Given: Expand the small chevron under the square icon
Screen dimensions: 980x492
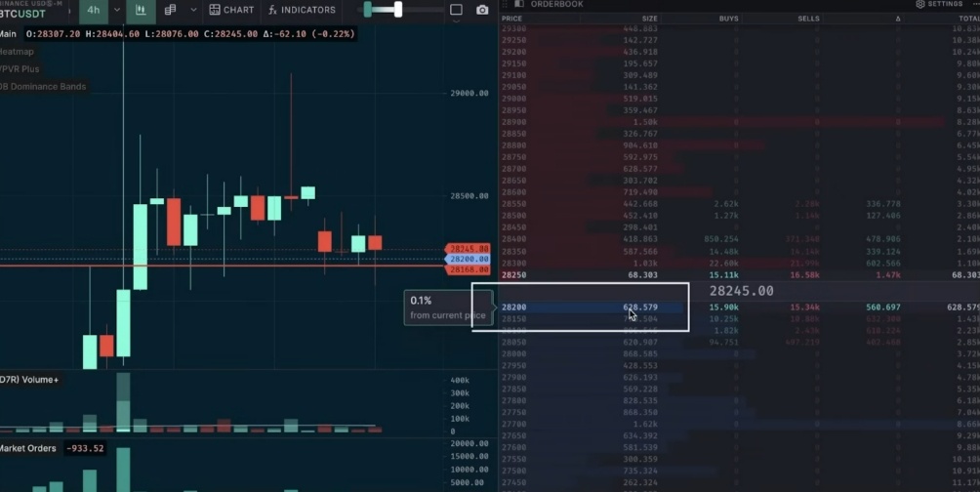Looking at the screenshot, I should pyautogui.click(x=456, y=21).
